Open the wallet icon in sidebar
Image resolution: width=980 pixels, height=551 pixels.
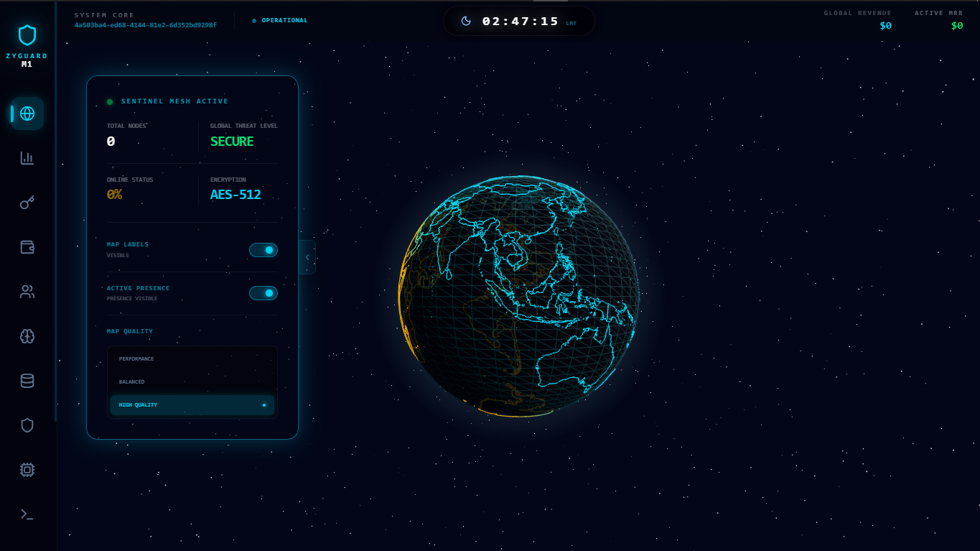coord(27,247)
